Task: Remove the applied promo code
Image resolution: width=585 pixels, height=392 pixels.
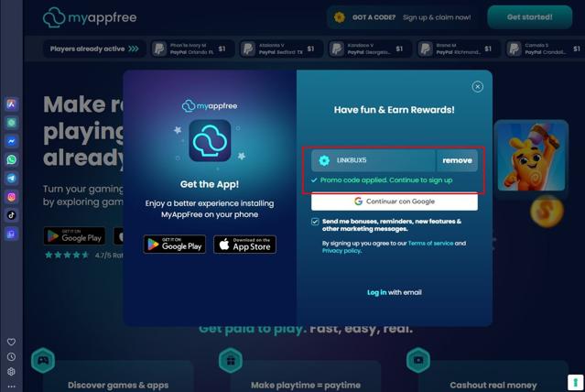Action: click(x=457, y=160)
